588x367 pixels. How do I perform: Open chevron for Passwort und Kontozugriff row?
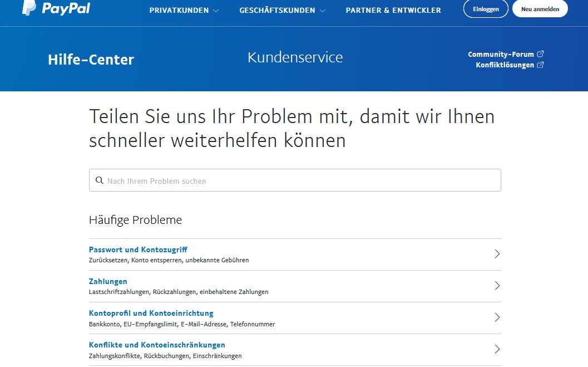click(x=497, y=254)
